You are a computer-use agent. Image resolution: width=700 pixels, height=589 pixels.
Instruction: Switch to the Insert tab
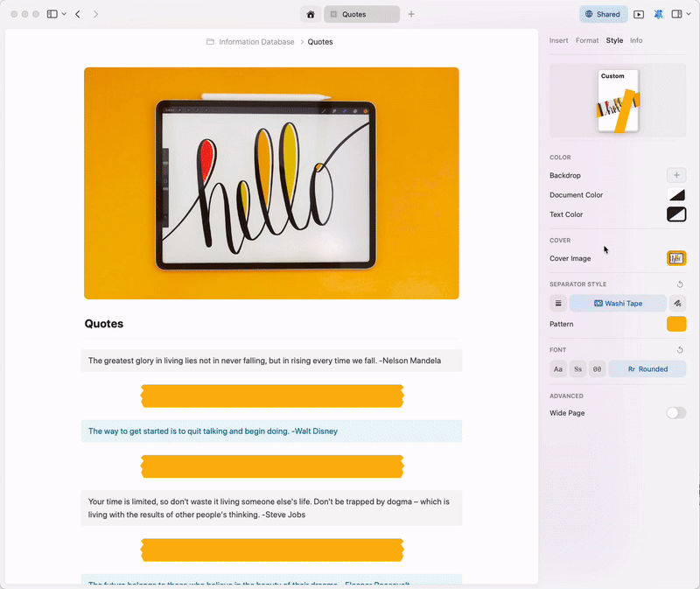[558, 40]
